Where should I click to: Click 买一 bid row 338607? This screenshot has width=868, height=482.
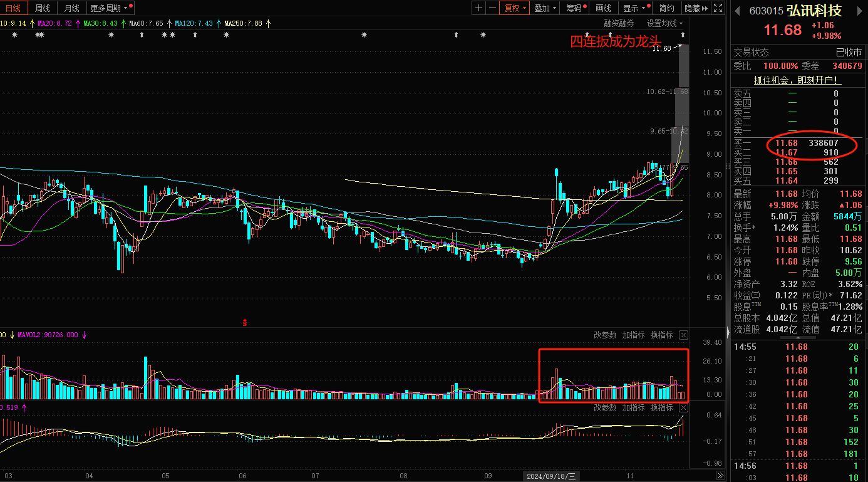[x=798, y=144]
